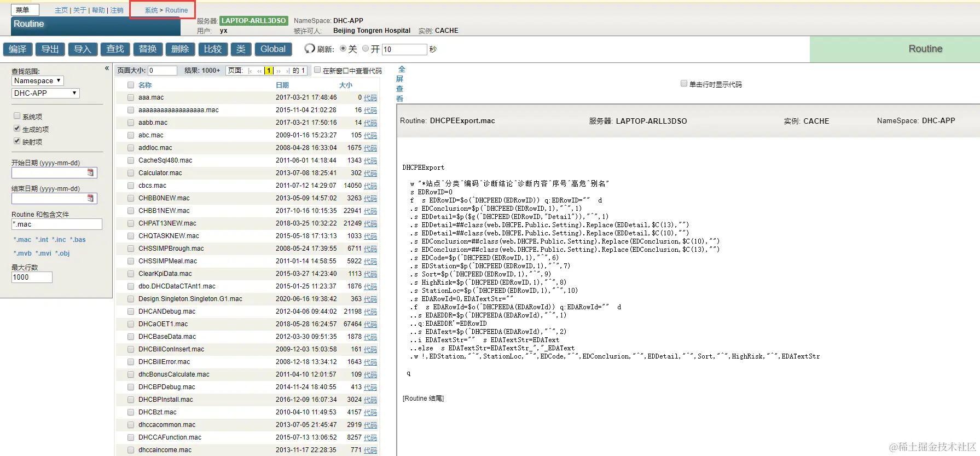Image resolution: width=980 pixels, height=456 pixels.
Task: Click the 全屏查看 full screen view link
Action: (401, 84)
